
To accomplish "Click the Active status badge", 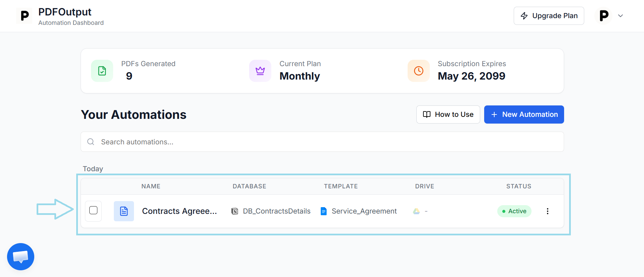I will (514, 211).
